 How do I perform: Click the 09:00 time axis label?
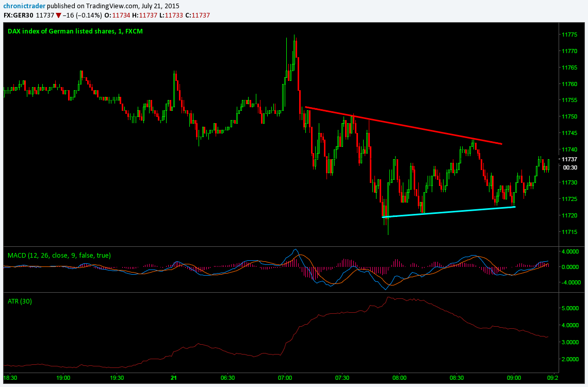coord(514,378)
